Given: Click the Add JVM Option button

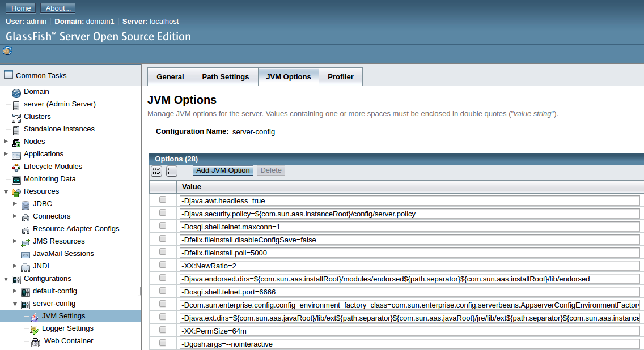Looking at the screenshot, I should pos(222,170).
